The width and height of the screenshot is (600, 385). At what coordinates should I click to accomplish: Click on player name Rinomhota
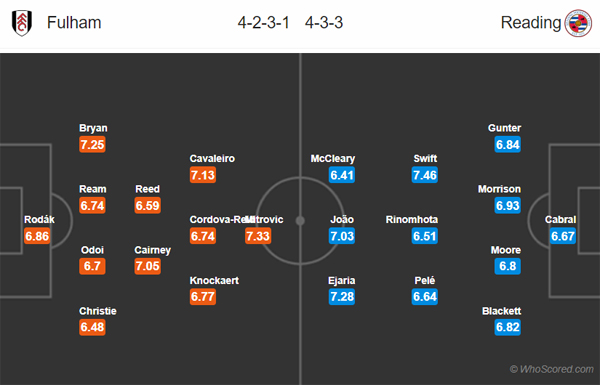[412, 220]
